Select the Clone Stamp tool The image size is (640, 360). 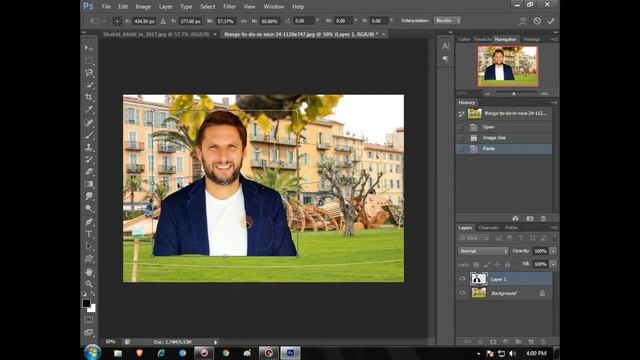point(89,147)
